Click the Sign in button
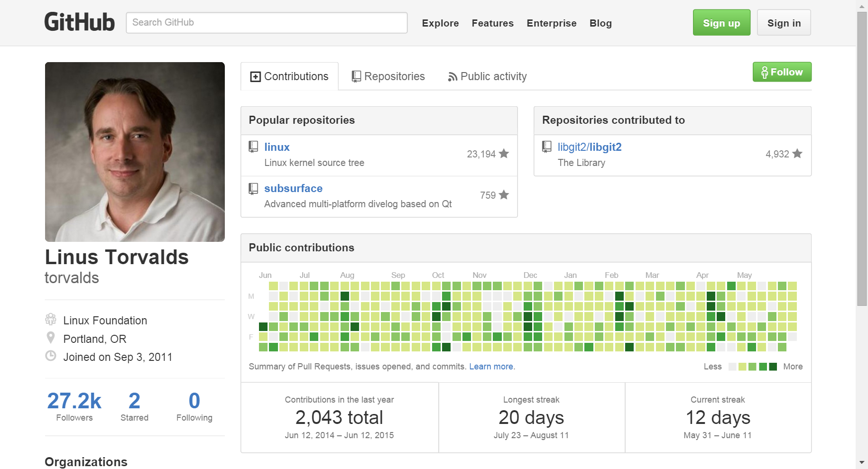This screenshot has width=868, height=469. coord(784,23)
